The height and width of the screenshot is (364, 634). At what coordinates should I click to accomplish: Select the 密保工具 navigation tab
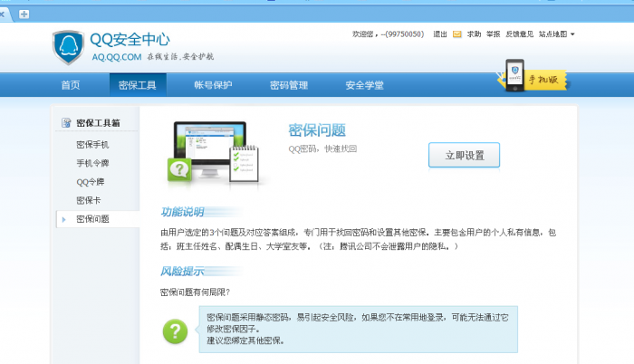138,85
